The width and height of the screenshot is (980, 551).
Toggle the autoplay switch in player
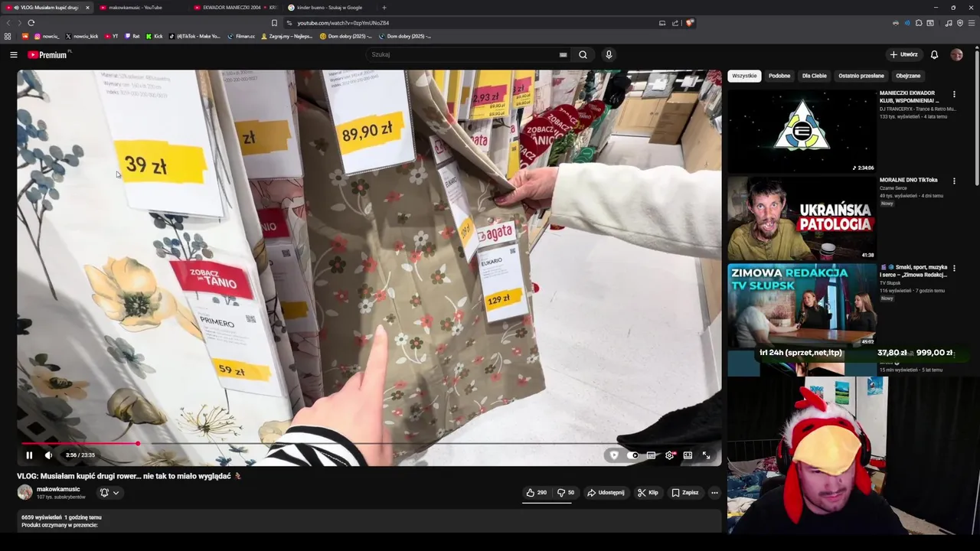(x=632, y=455)
